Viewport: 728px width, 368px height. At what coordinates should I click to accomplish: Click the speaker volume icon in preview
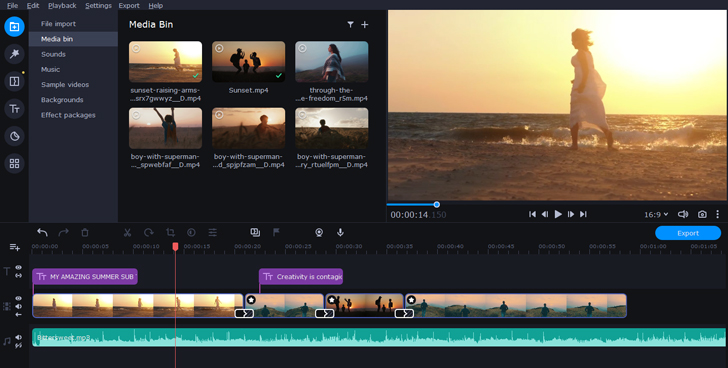(682, 214)
